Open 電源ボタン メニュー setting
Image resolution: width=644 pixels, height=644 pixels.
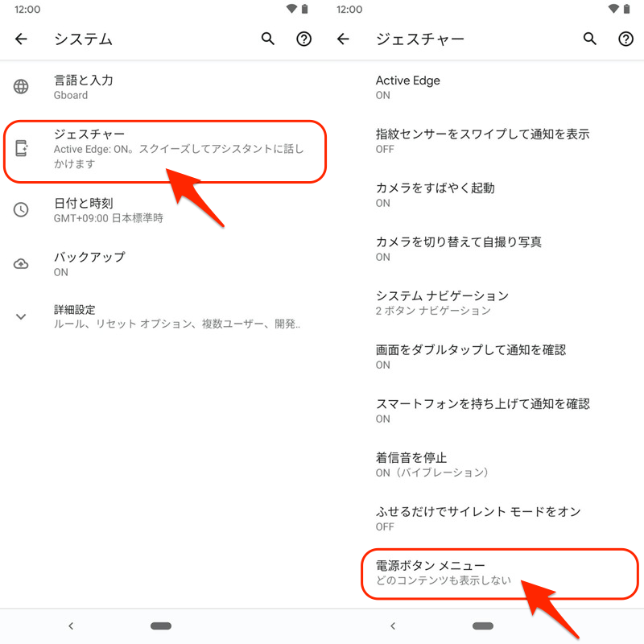(499, 573)
